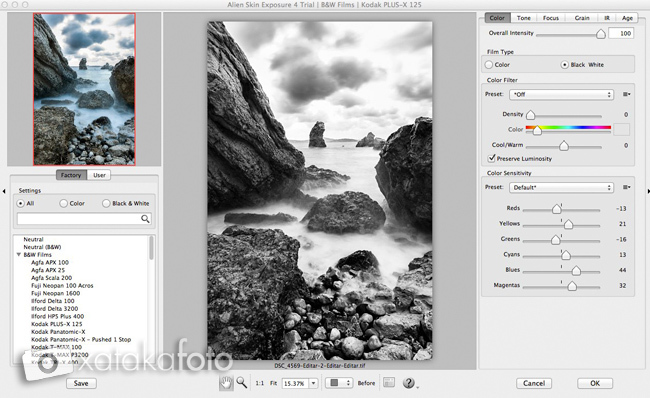Open preview background color dropdown
Image resolution: width=650 pixels, height=398 pixels.
(x=339, y=383)
